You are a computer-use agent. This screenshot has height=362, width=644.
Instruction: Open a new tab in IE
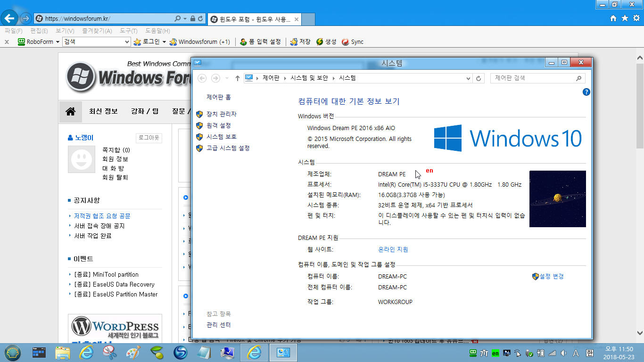click(x=308, y=19)
